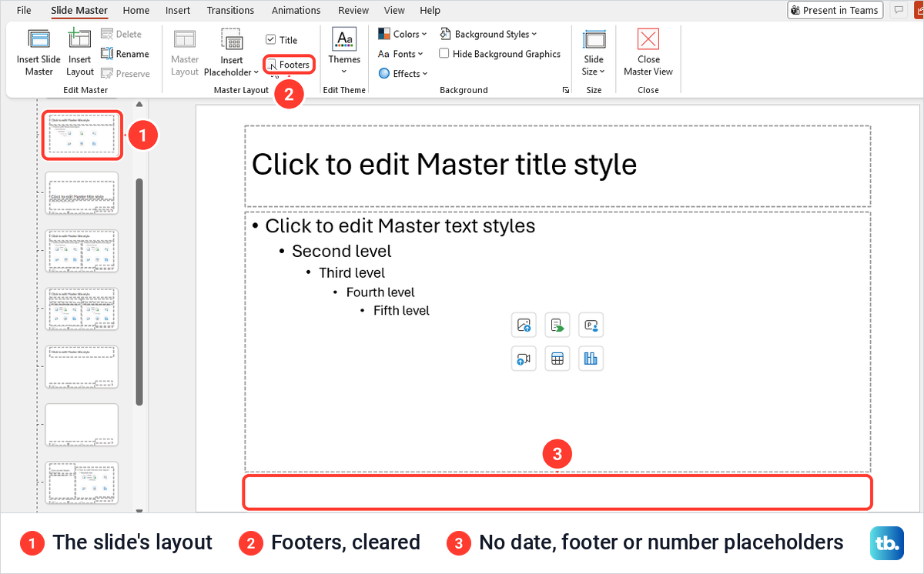Viewport: 924px width, 574px height.
Task: Click the 'Fourth level' text
Action: (x=380, y=292)
